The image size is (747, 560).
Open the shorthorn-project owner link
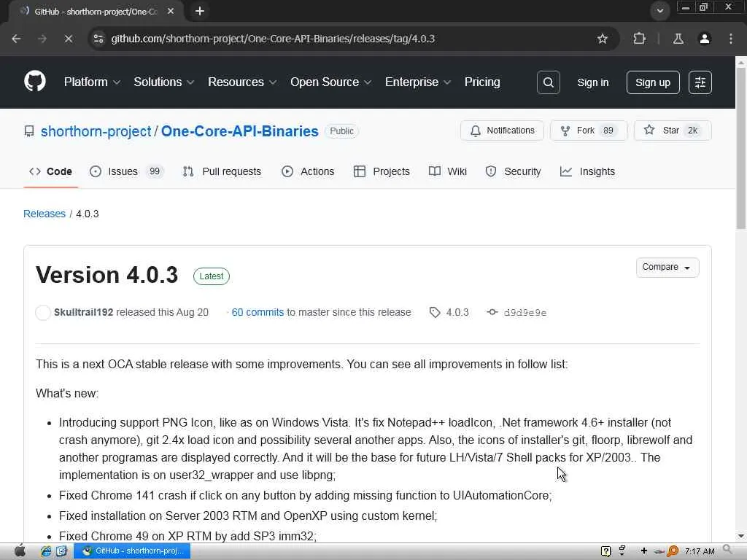click(96, 131)
